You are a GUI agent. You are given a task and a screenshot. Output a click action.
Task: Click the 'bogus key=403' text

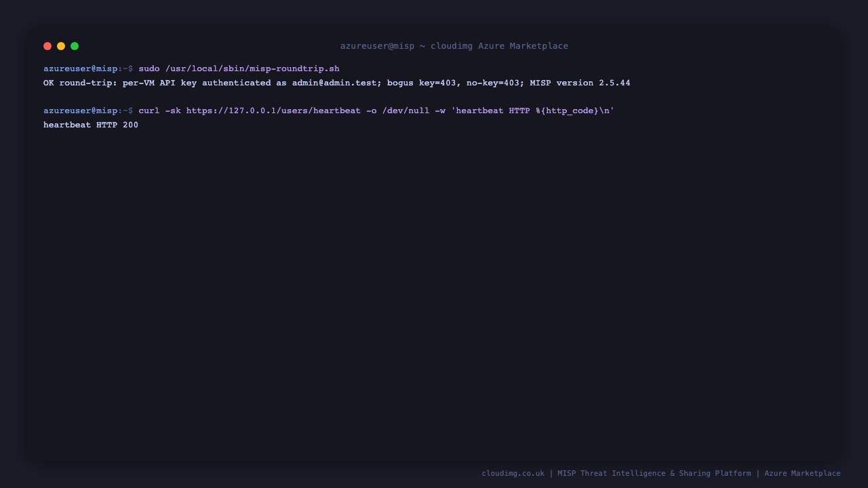[x=422, y=83]
